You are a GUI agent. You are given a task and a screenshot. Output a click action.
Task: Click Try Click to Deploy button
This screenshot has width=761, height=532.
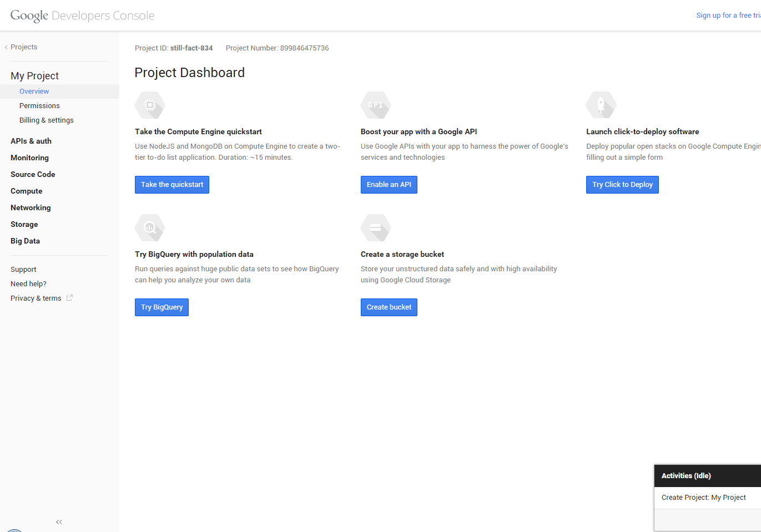(622, 185)
